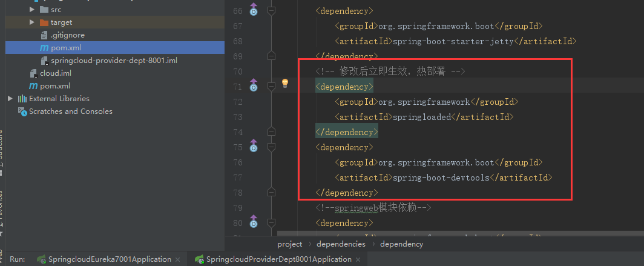Close the SpringcloudEureka7001Application run tab
The height and width of the screenshot is (266, 644).
tap(177, 259)
